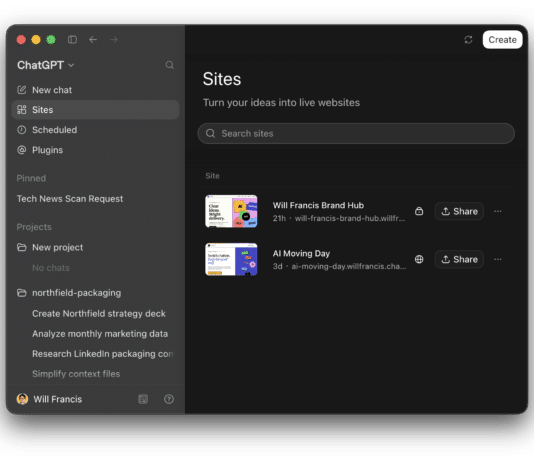Go forward with the right arrow

click(114, 40)
